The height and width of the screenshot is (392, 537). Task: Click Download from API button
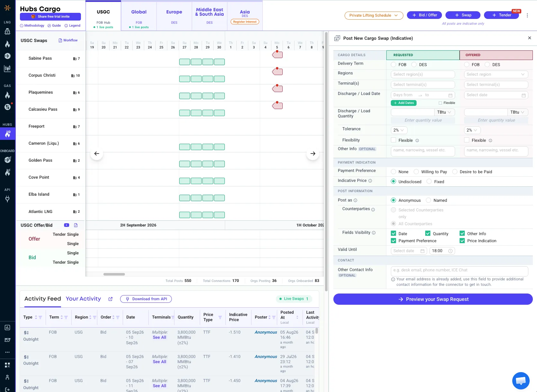pos(146,299)
